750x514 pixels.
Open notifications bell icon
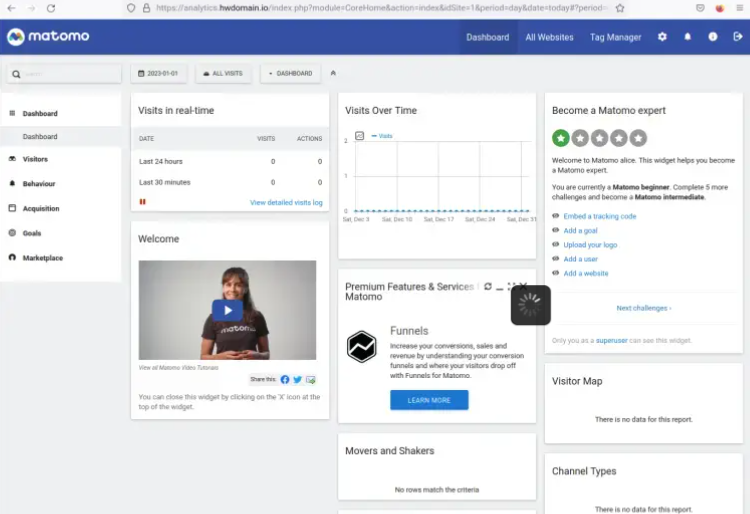tap(687, 37)
